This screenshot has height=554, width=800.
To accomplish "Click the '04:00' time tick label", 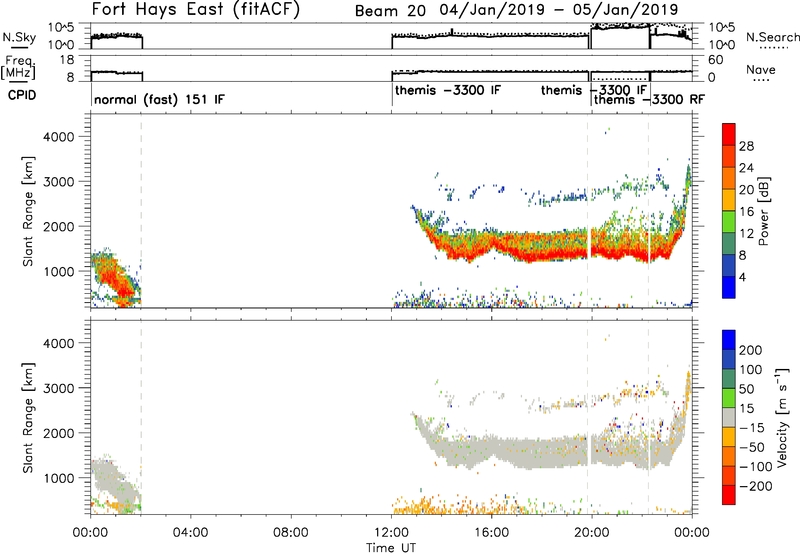I will (x=190, y=533).
